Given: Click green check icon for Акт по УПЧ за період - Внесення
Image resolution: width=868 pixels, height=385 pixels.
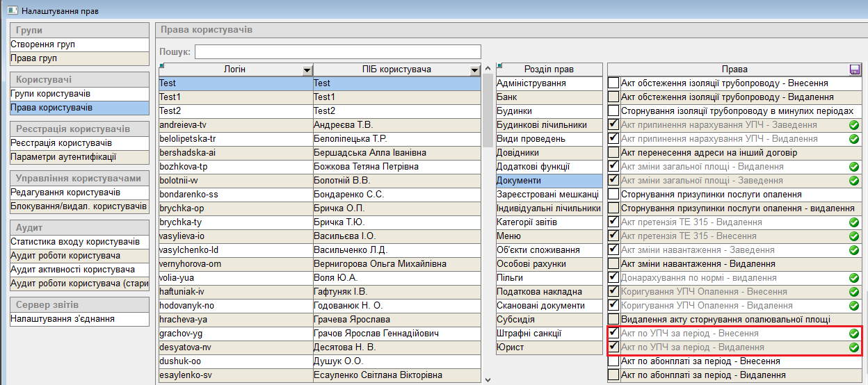Looking at the screenshot, I should [853, 334].
